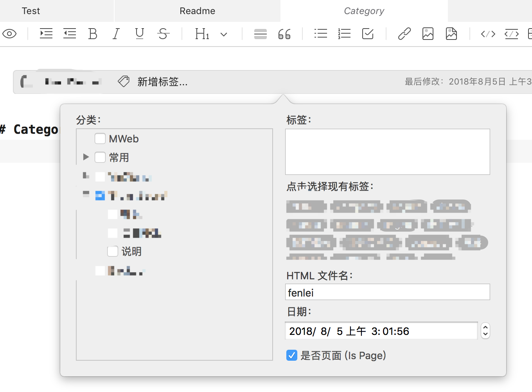
Task: Apply Italic formatting from toolbar
Action: point(116,34)
